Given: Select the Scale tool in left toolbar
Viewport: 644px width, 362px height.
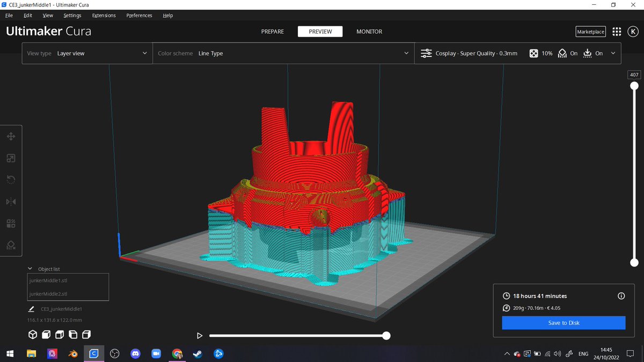Looking at the screenshot, I should (11, 158).
